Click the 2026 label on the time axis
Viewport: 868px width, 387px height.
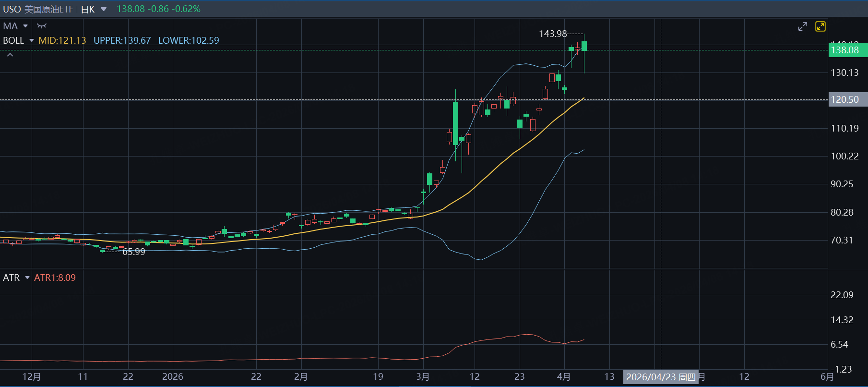click(172, 377)
